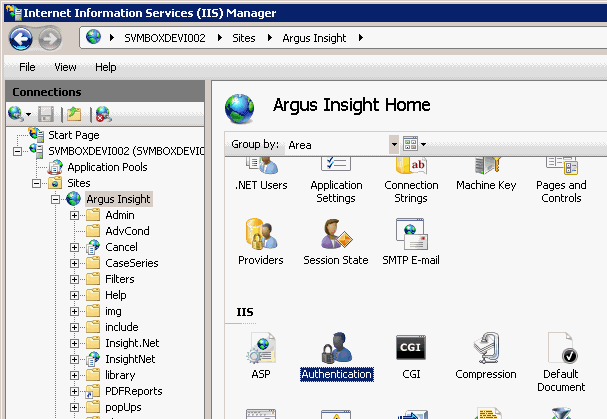
Task: Collapse the Sites tree node
Action: pos(36,183)
